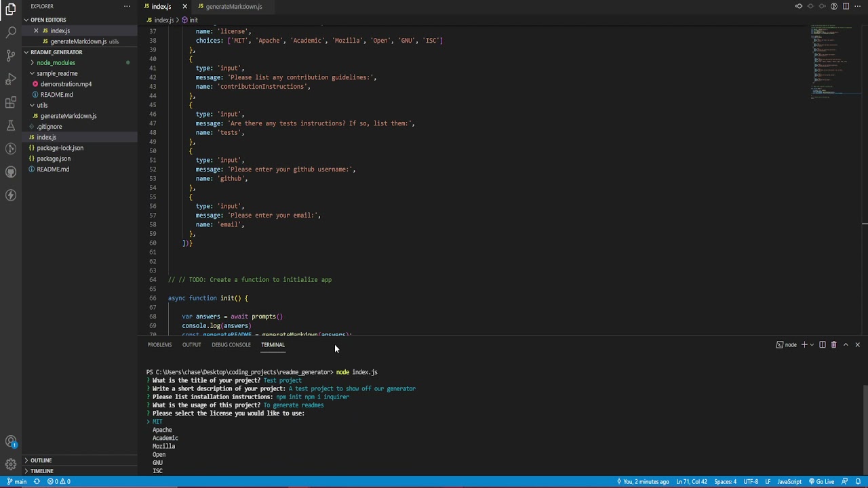Image resolution: width=868 pixels, height=488 pixels.
Task: Change the JavaScript language mode
Action: 789,482
